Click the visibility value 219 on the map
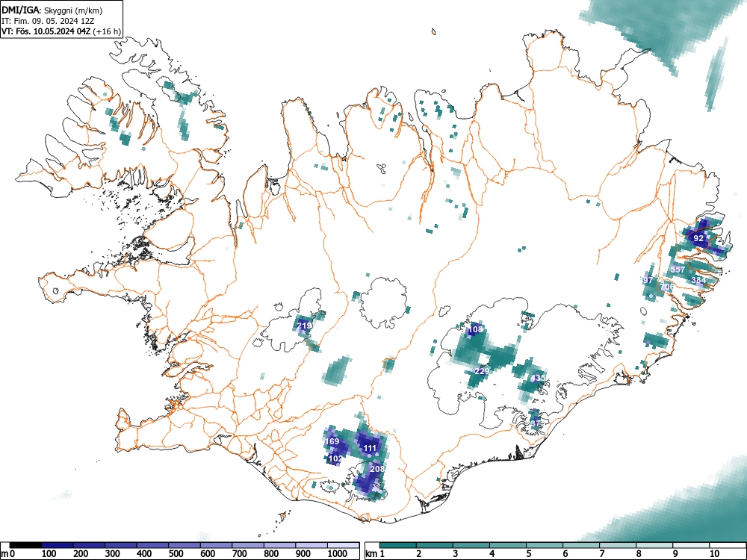Image resolution: width=747 pixels, height=560 pixels. coord(305,326)
